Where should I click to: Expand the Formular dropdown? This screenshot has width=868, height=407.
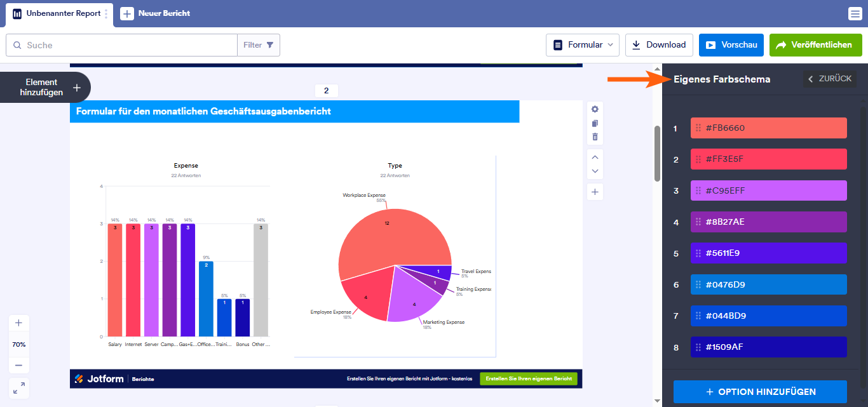point(583,45)
